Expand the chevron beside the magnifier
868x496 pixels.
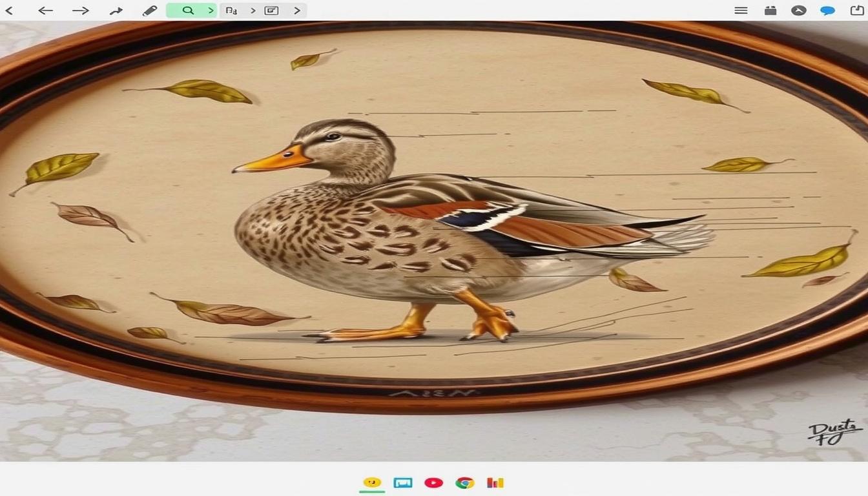[x=211, y=10]
